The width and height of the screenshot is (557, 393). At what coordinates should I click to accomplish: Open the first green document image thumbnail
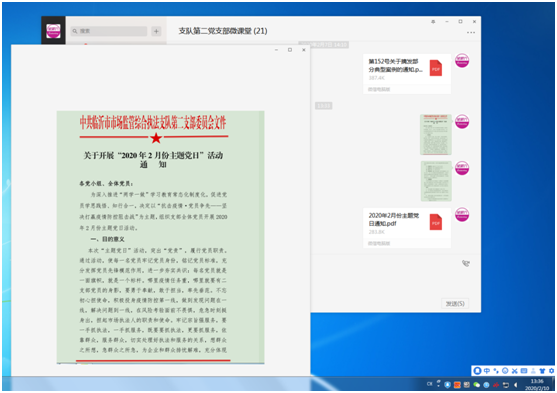click(x=436, y=135)
